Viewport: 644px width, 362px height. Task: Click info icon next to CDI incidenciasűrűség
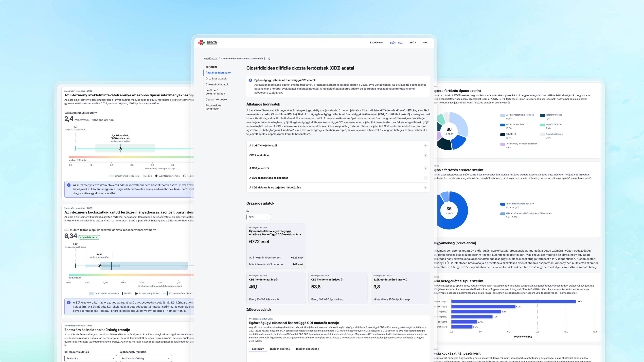click(342, 280)
